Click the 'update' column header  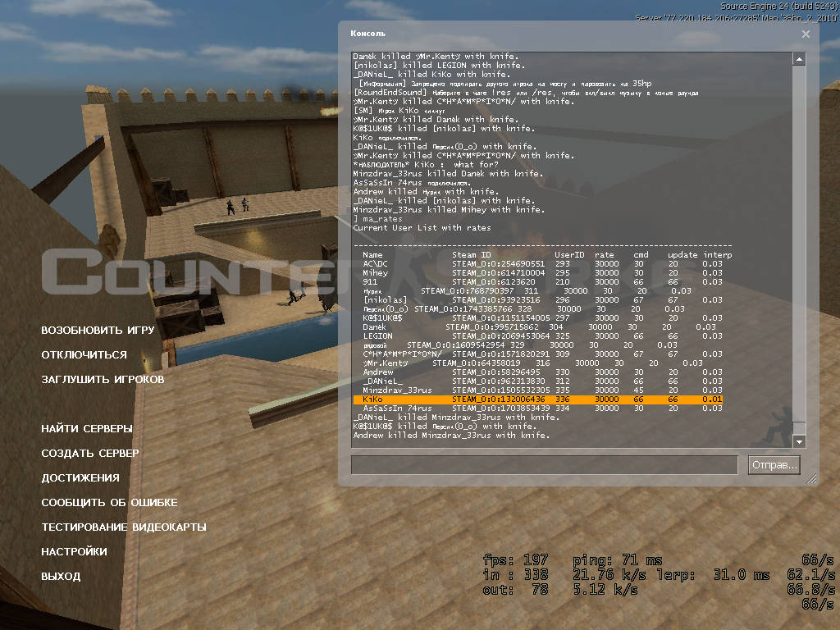tap(682, 255)
